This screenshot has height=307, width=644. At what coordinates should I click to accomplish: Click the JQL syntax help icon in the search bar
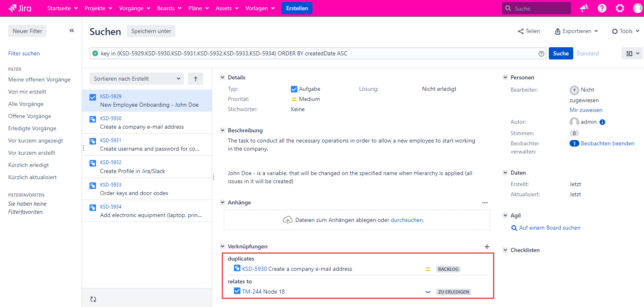tap(541, 54)
